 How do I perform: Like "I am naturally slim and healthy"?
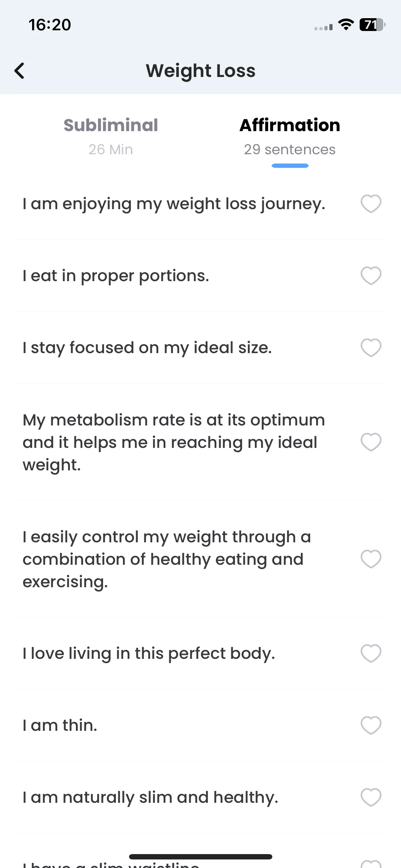(371, 797)
